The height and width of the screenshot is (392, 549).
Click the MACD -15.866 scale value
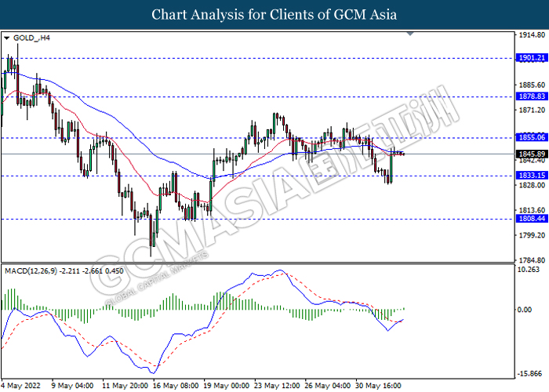pos(530,374)
